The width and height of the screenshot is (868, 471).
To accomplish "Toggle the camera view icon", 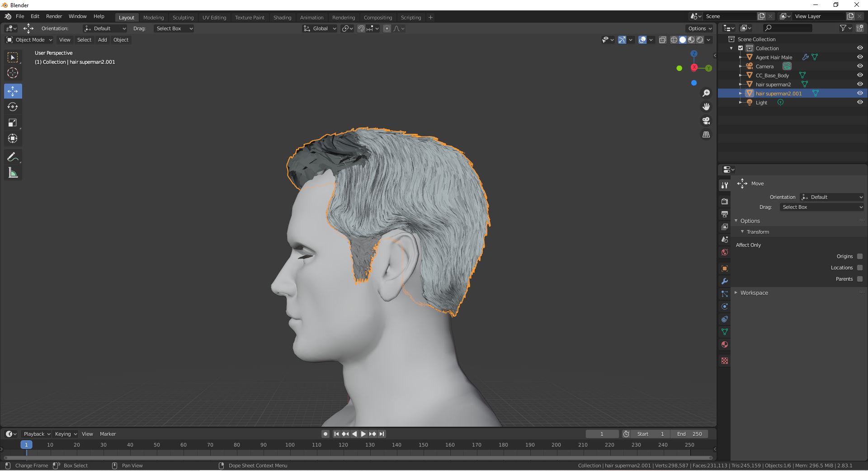I will point(706,121).
